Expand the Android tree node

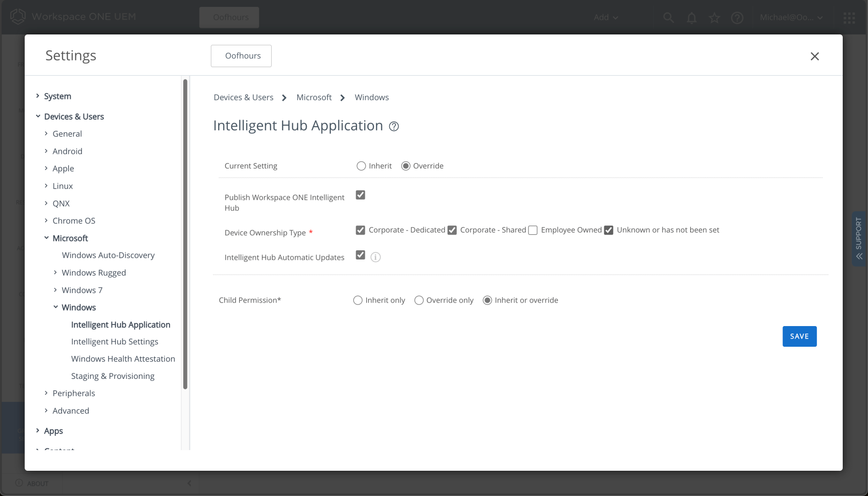(46, 151)
